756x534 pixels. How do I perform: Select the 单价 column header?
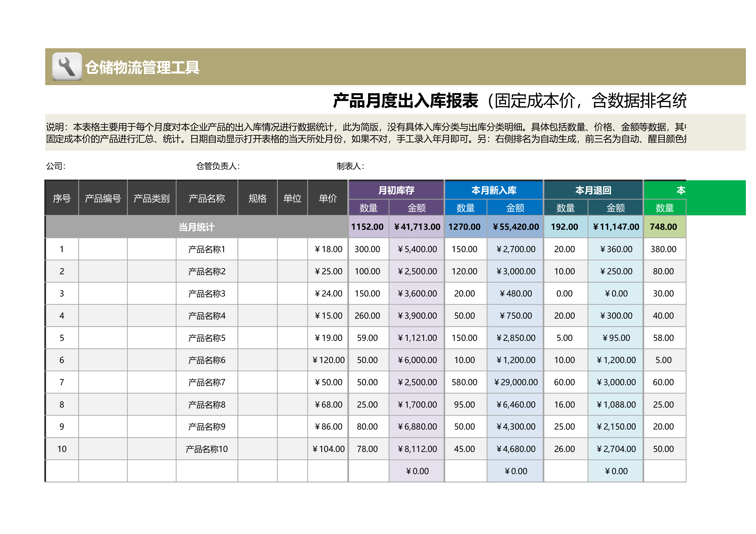[328, 198]
